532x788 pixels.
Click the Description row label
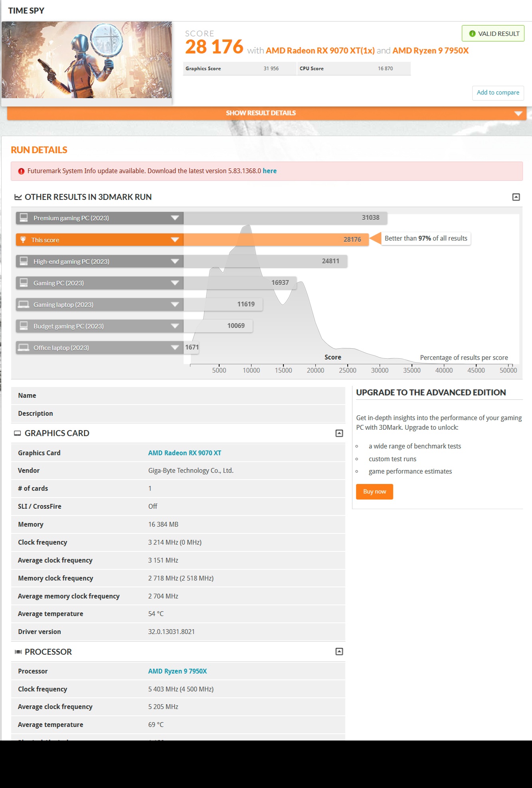[x=36, y=413]
